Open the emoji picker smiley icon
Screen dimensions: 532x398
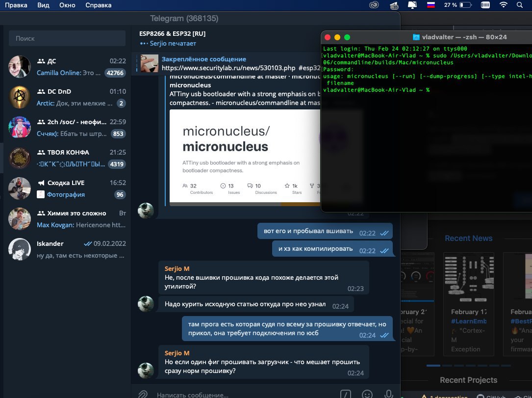click(x=367, y=395)
